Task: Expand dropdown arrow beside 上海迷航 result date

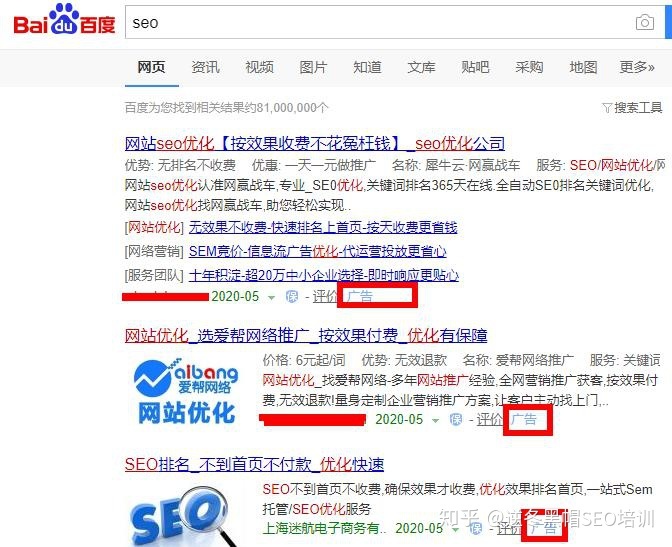Action: [x=455, y=530]
